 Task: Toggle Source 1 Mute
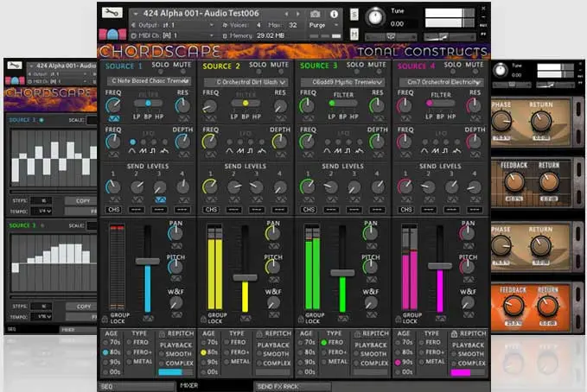(x=182, y=72)
